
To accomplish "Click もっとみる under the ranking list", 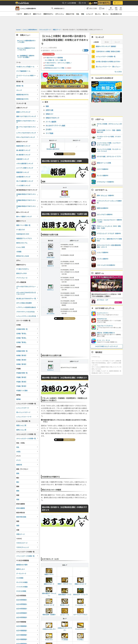I will coord(118,71).
